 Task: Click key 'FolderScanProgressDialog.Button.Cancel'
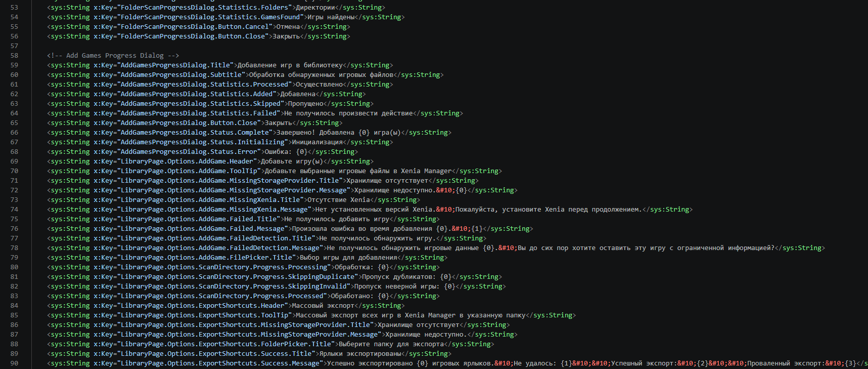point(195,27)
